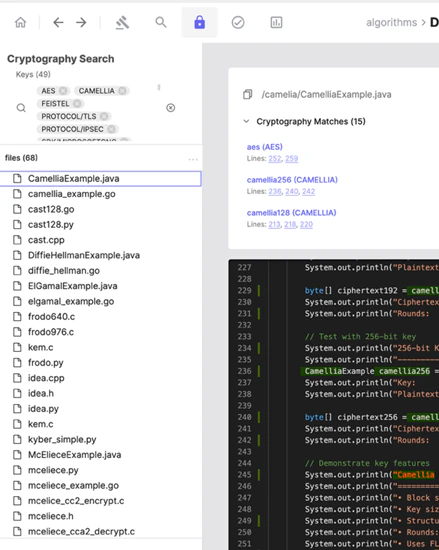Remove the PROTOCOL/TLS key chip
Image resolution: width=439 pixels, height=550 pixels.
click(x=104, y=116)
